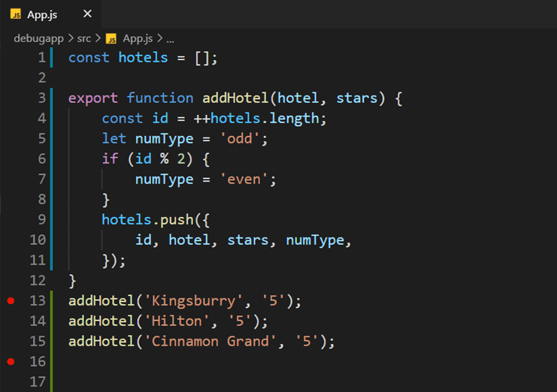Click addHotel in the function definition
The image size is (557, 392).
(x=235, y=98)
